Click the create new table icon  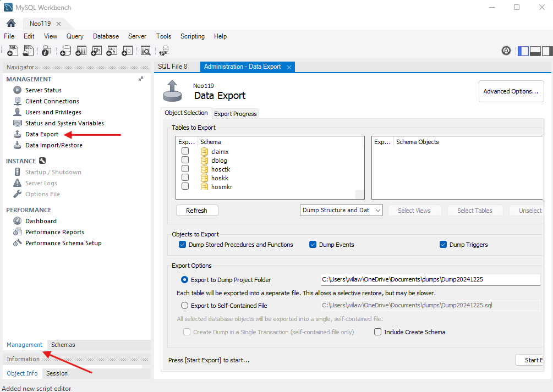(x=81, y=51)
